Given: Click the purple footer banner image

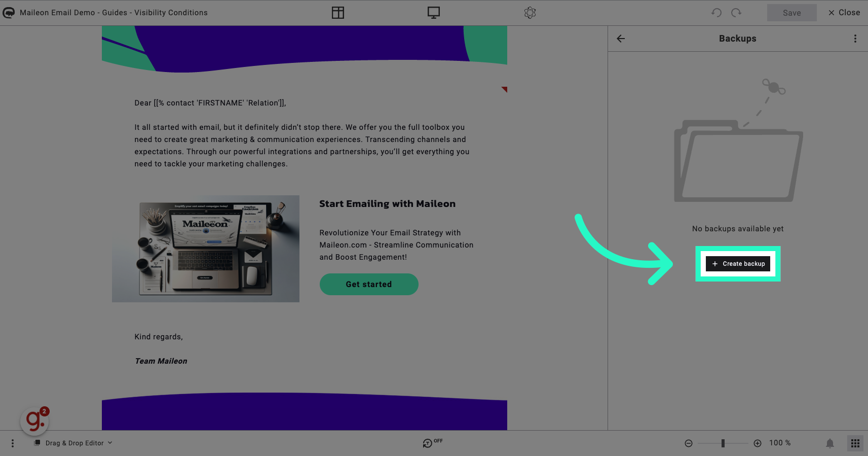Looking at the screenshot, I should (x=305, y=411).
